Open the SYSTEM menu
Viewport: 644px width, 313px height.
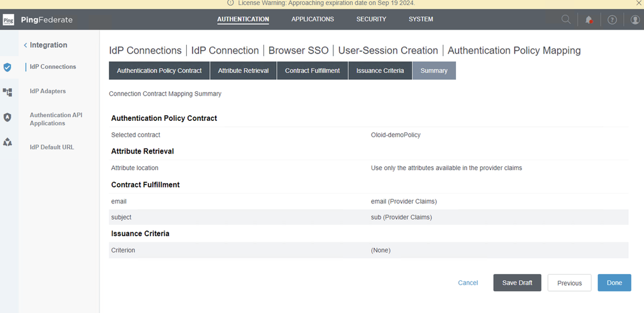421,20
